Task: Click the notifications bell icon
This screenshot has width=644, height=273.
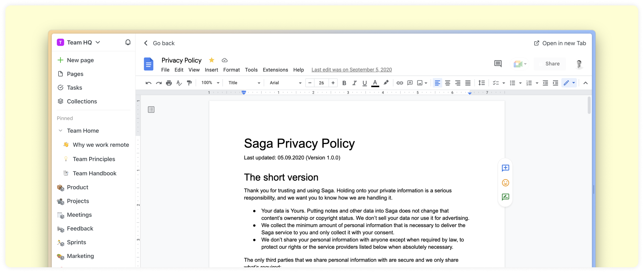Action: (x=128, y=42)
